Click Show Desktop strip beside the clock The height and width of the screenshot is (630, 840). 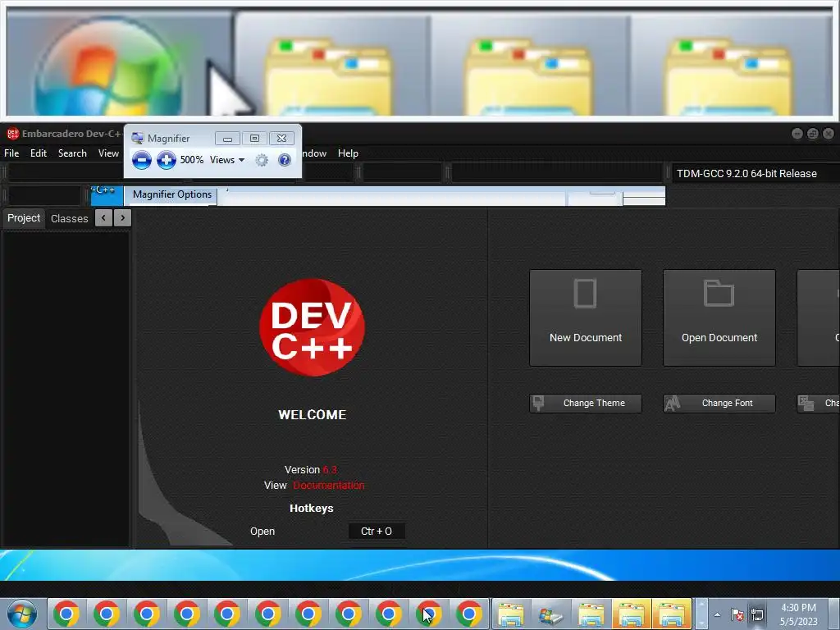coord(833,614)
